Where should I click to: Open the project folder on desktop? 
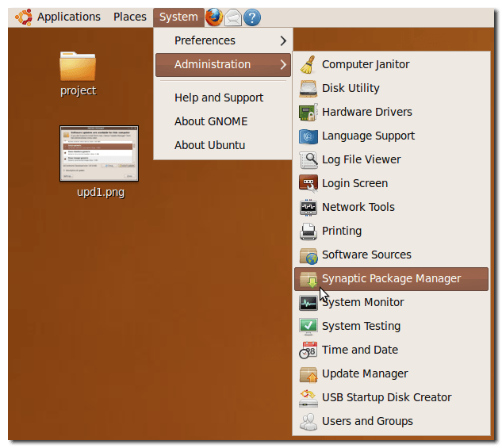coord(78,67)
